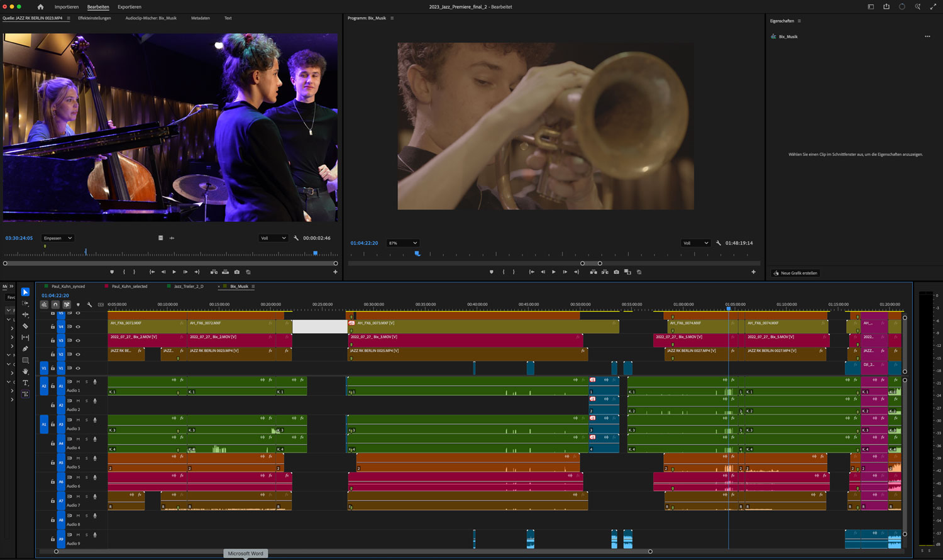The height and width of the screenshot is (560, 943).
Task: Open timeline display settings wrench
Action: 89,305
